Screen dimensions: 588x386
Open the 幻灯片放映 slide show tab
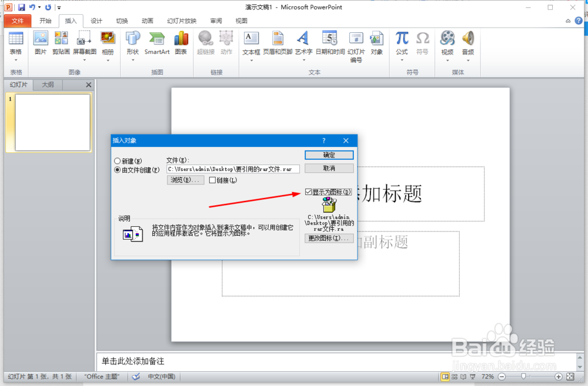coord(182,21)
